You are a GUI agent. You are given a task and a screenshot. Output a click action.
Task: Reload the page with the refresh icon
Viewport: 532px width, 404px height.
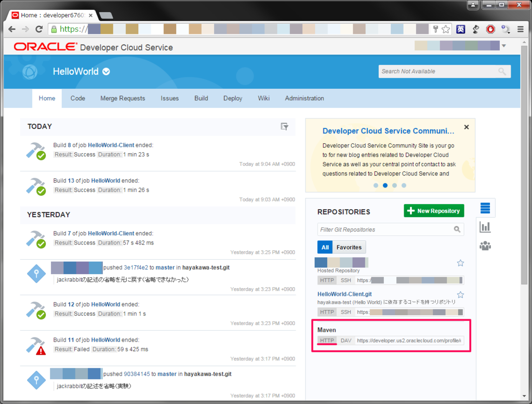pyautogui.click(x=39, y=29)
